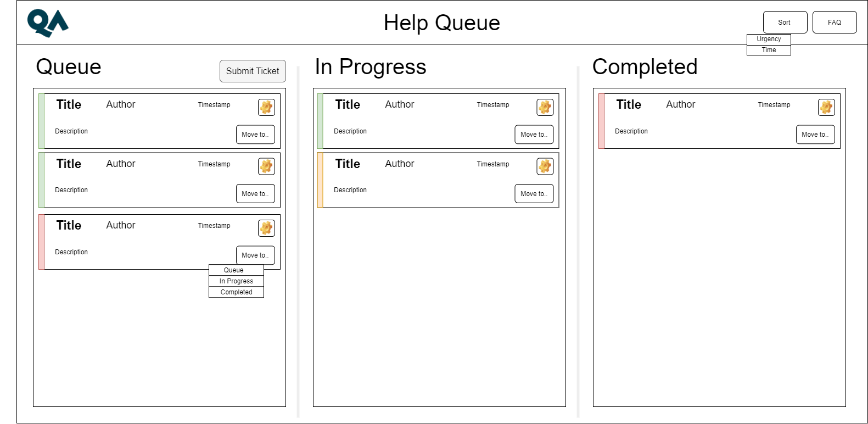Click Timestamp on the red Queue ticket
This screenshot has width=868, height=424.
point(214,226)
